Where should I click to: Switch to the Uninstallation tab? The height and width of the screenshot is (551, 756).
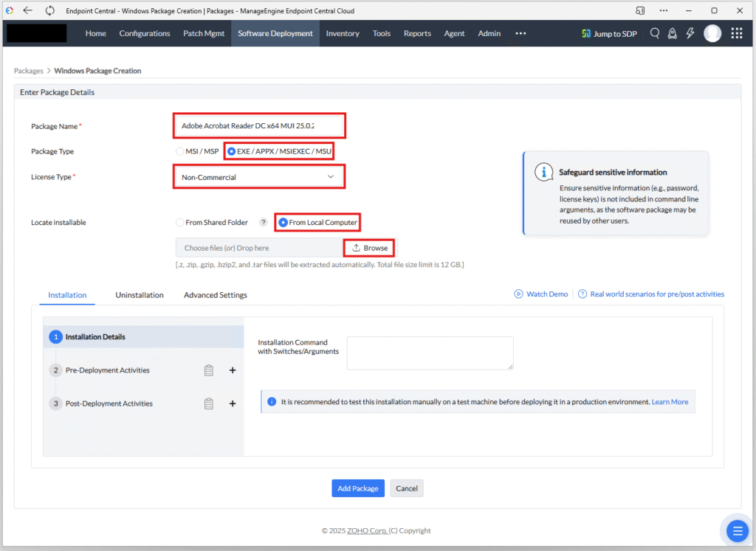click(139, 295)
